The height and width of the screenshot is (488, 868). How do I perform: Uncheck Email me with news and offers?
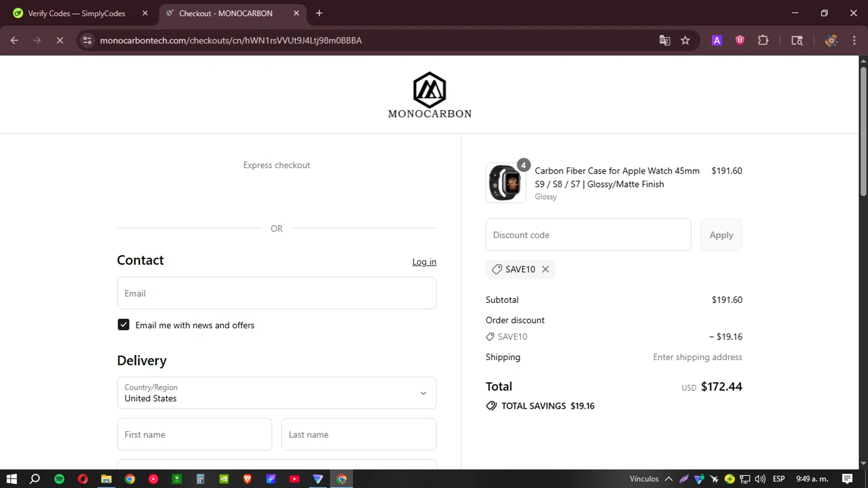[x=123, y=325]
